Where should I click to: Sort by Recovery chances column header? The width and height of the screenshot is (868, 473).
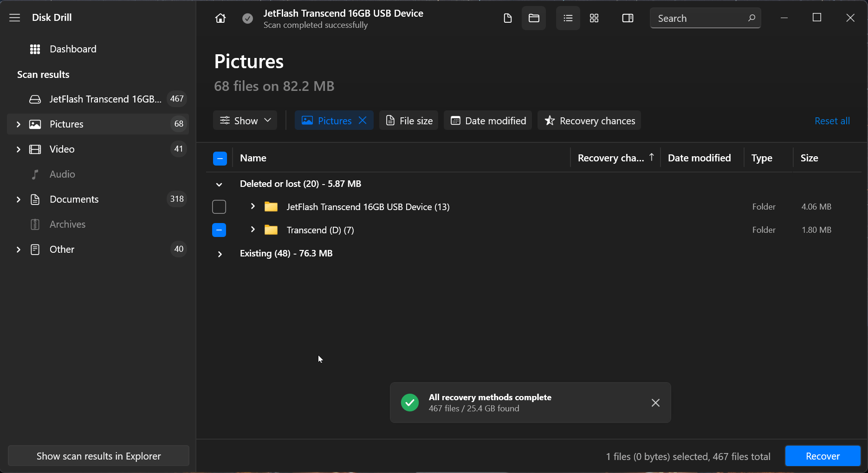[x=615, y=158]
